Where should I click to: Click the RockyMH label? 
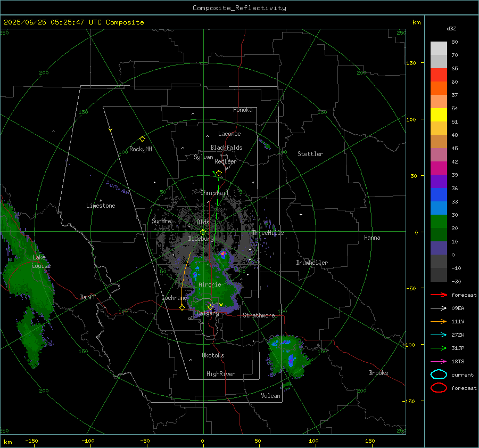[141, 149]
